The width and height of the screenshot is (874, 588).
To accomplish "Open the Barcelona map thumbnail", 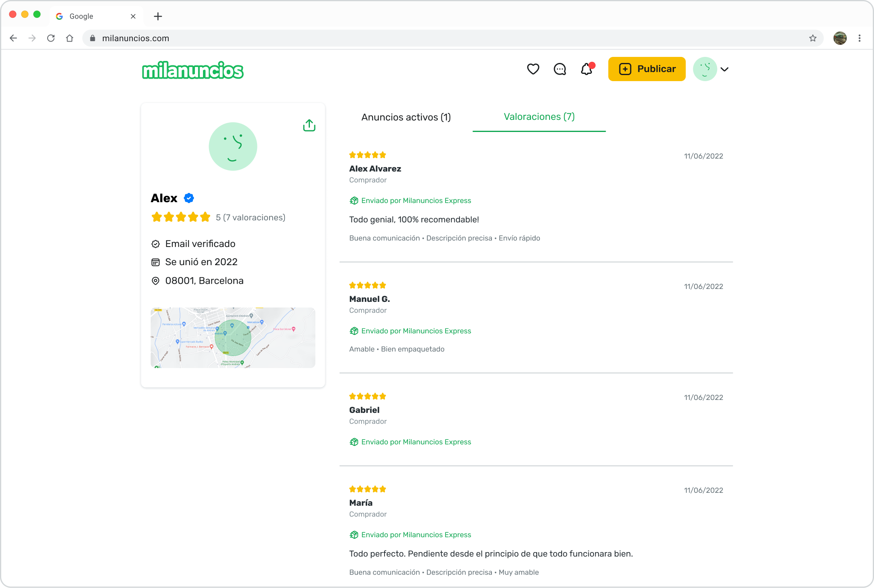I will click(x=233, y=337).
